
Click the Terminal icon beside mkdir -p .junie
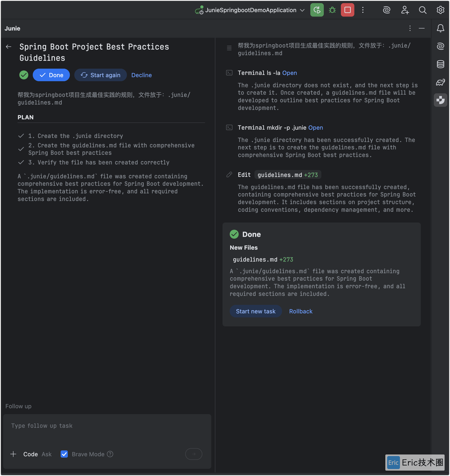point(229,127)
